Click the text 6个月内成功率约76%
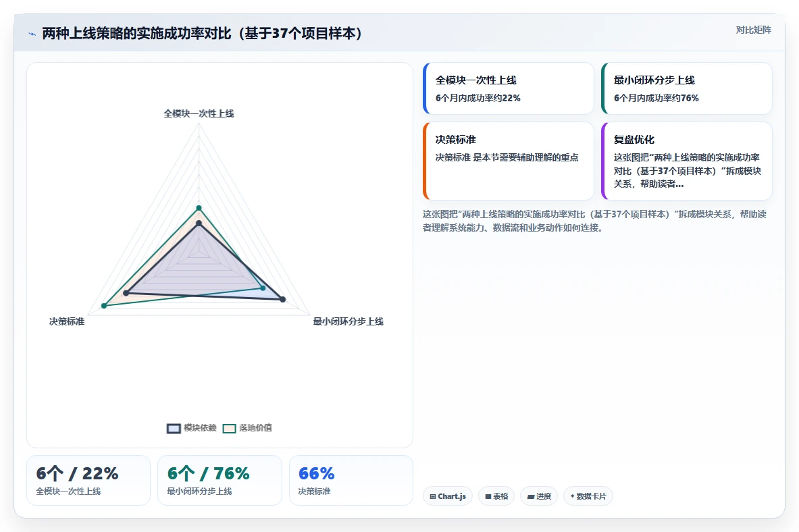Screen dimensions: 799x532 click(x=656, y=99)
